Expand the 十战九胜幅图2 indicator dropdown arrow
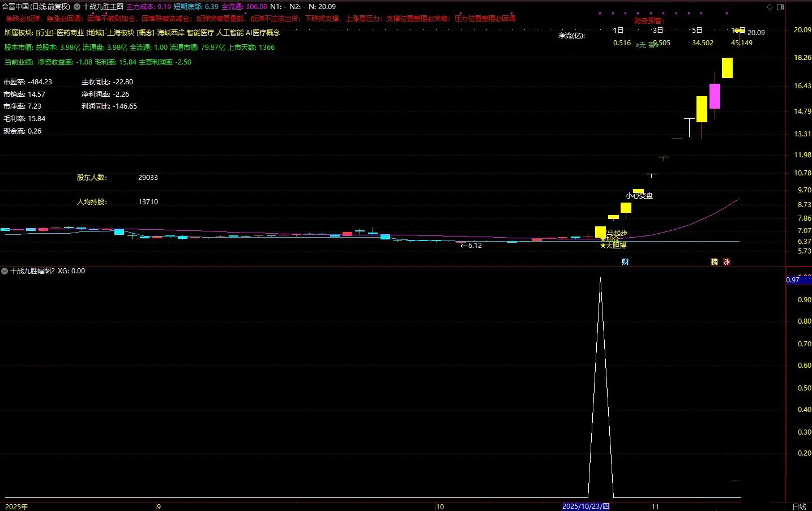 (x=5, y=271)
